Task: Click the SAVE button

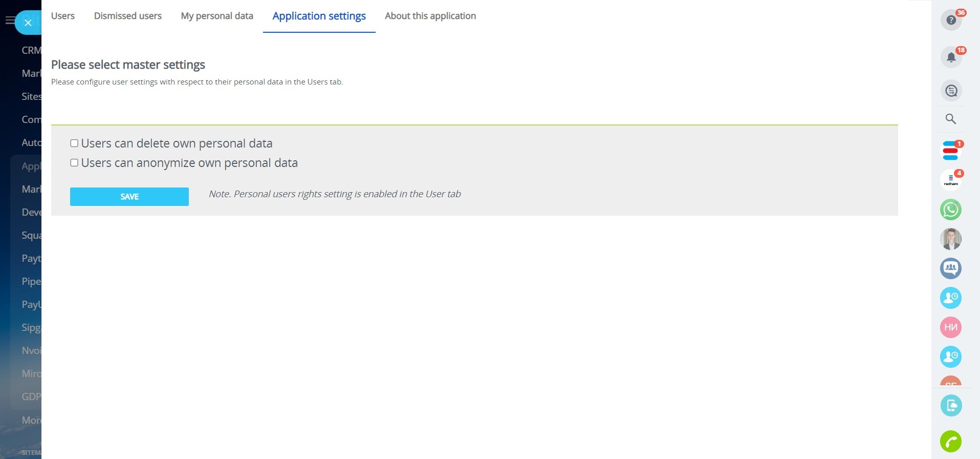Action: (x=129, y=197)
